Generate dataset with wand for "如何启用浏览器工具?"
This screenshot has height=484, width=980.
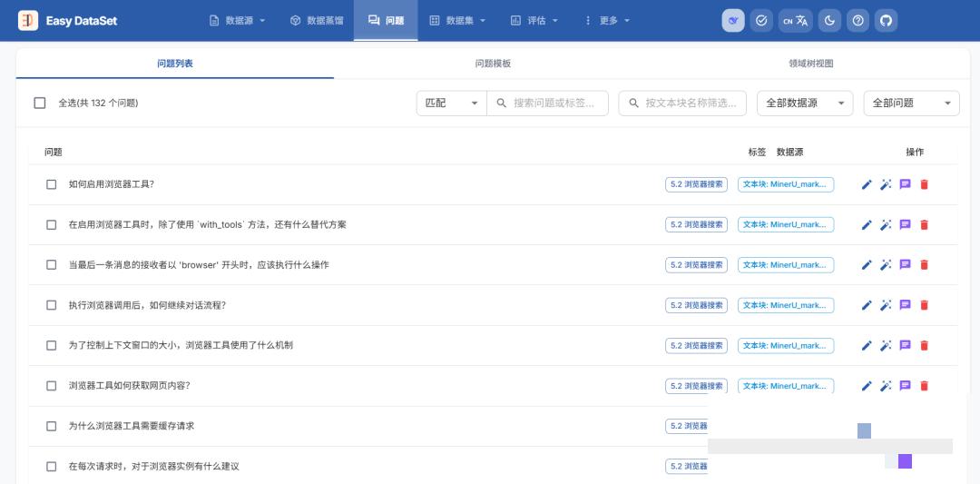click(886, 184)
